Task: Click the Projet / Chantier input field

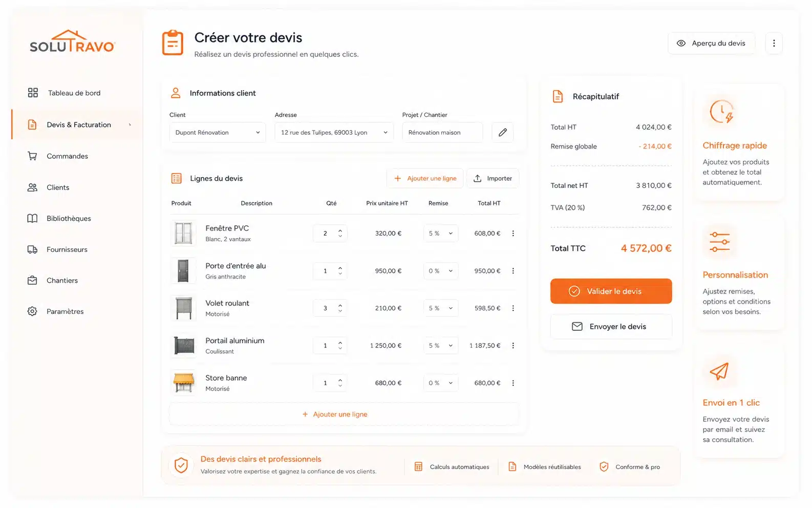Action: click(x=442, y=132)
